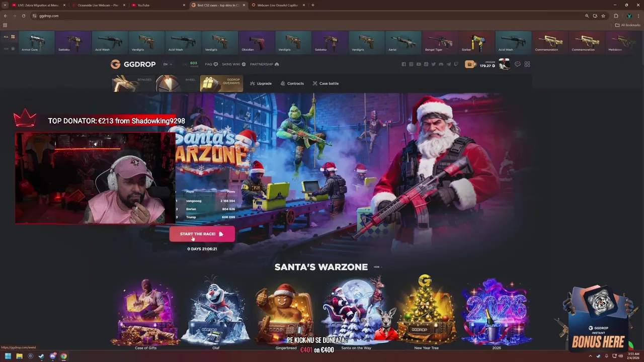Go to the Case battle section
The width and height of the screenshot is (644, 362).
[326, 83]
